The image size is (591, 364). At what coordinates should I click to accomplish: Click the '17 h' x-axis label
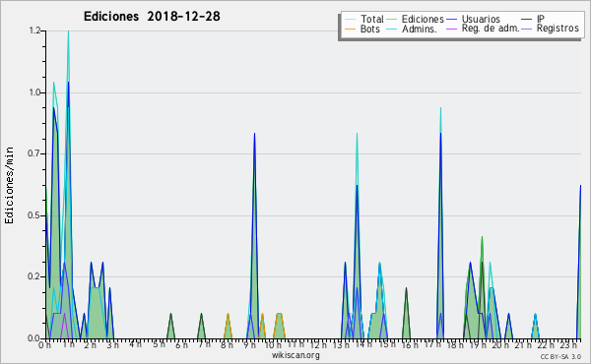click(x=432, y=344)
